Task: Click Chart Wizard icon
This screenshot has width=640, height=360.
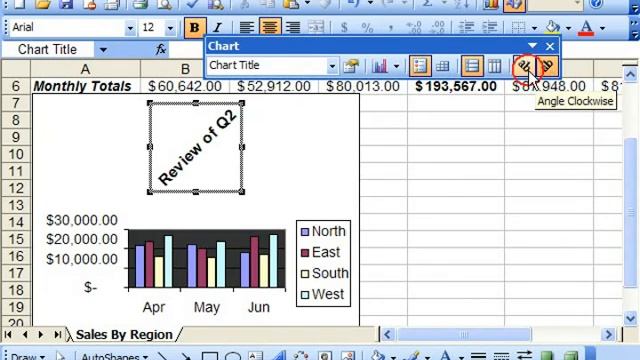Action: coord(490,4)
